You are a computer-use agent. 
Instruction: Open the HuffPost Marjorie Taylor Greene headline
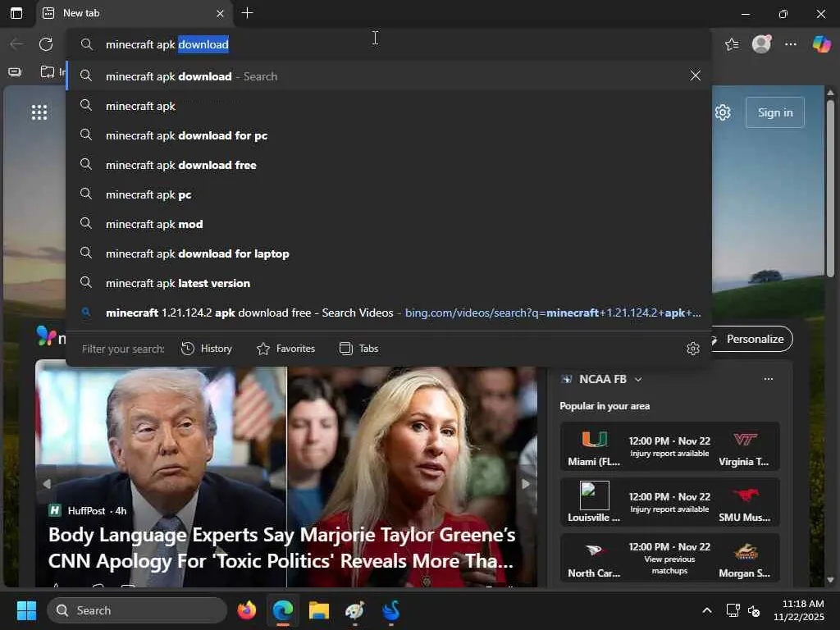click(x=282, y=547)
